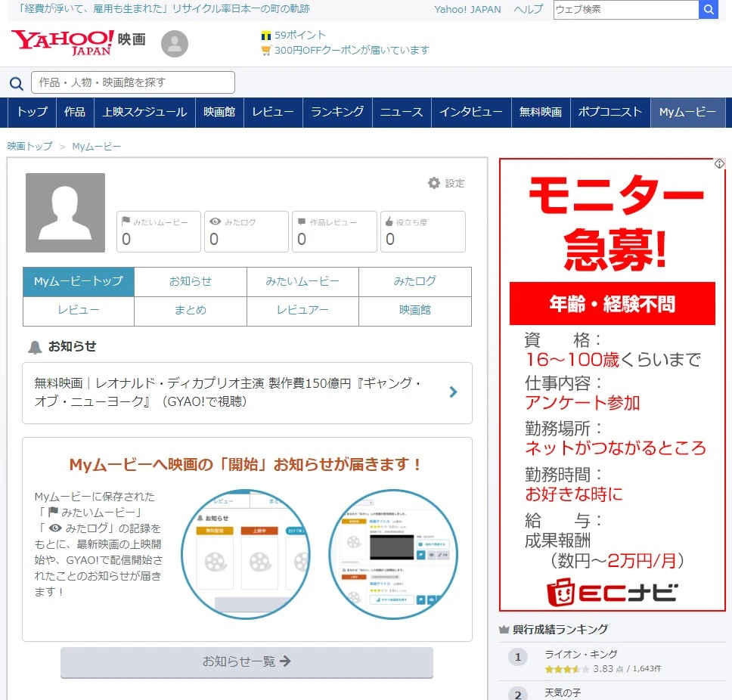
Task: Click the 映画トップ breadcrumb link
Action: (30, 146)
